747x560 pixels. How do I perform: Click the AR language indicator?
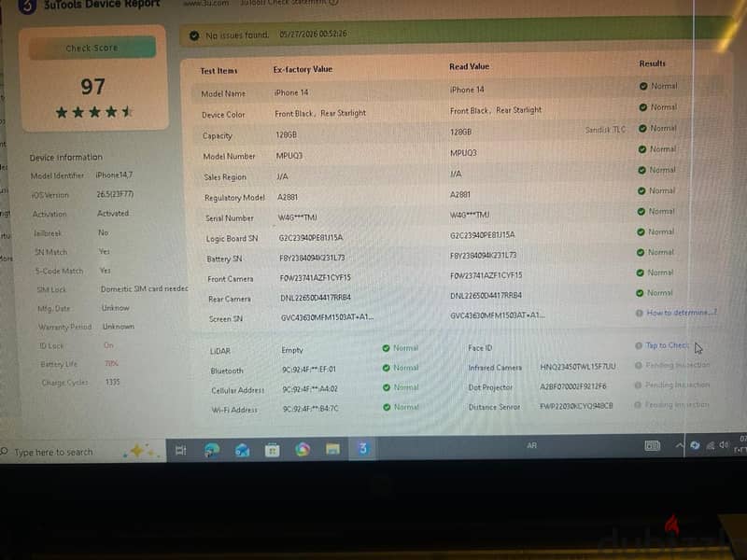531,446
